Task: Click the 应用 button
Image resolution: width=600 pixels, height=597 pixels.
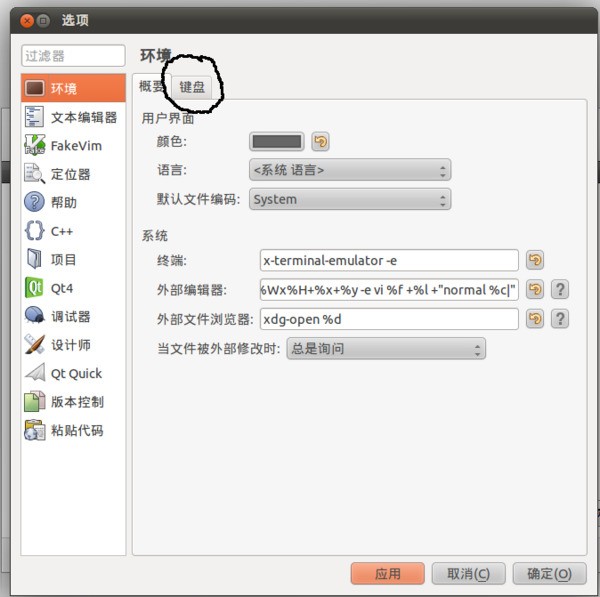Action: [388, 573]
